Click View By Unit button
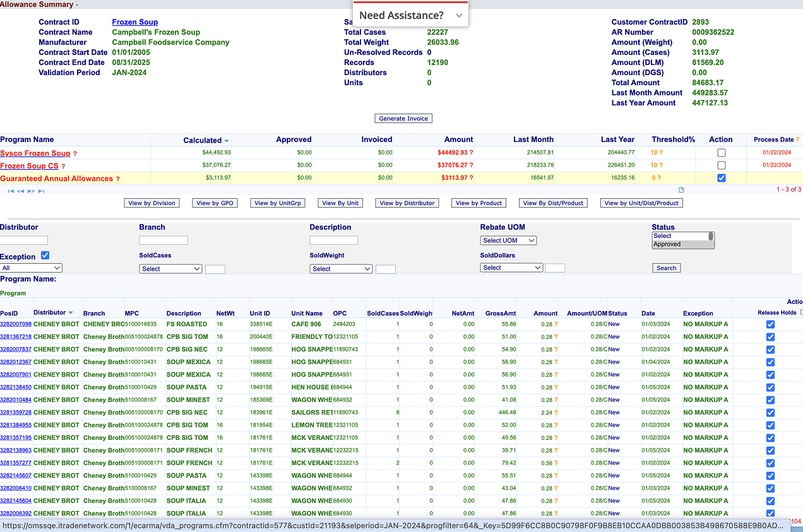 point(340,203)
